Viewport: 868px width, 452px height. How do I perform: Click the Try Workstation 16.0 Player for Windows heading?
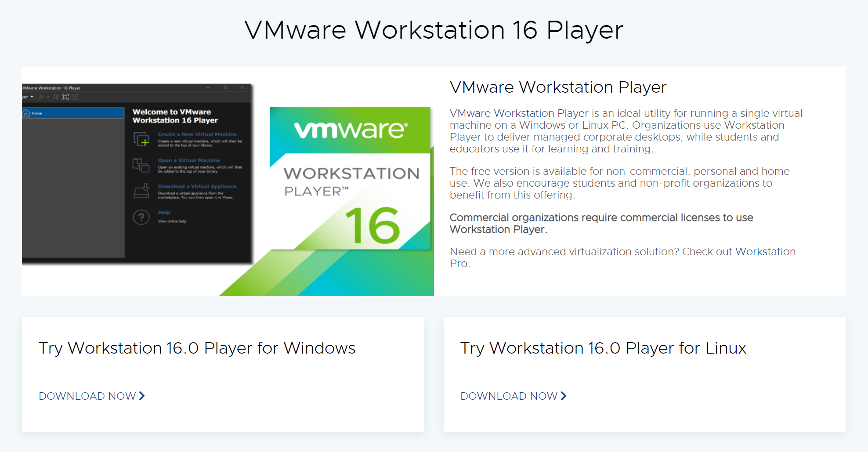pyautogui.click(x=197, y=348)
